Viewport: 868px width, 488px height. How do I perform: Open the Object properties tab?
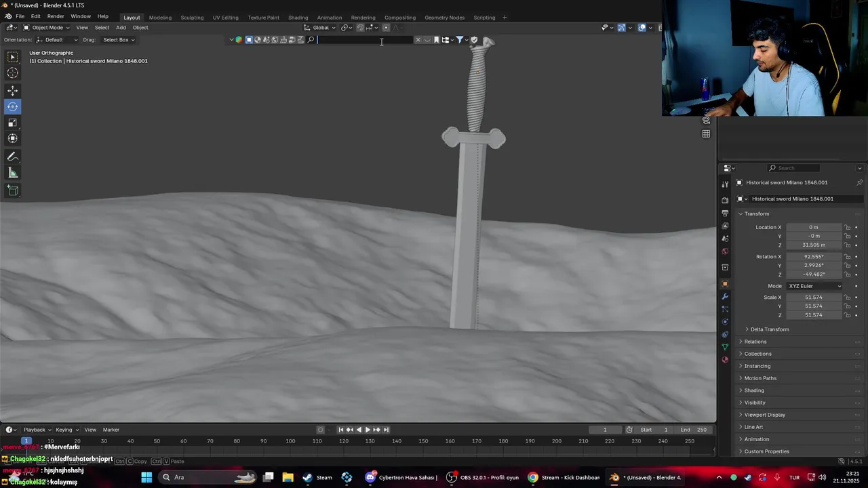(x=725, y=284)
